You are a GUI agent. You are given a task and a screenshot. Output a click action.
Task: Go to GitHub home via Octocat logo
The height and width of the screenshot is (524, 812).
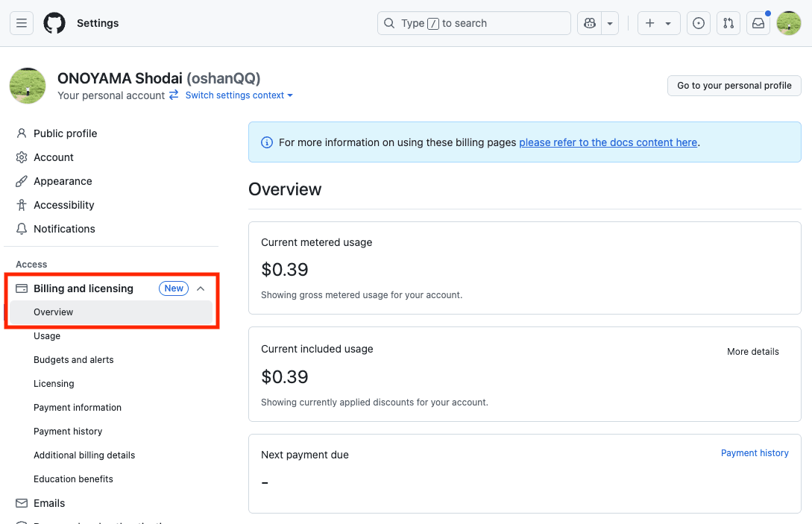pyautogui.click(x=54, y=23)
